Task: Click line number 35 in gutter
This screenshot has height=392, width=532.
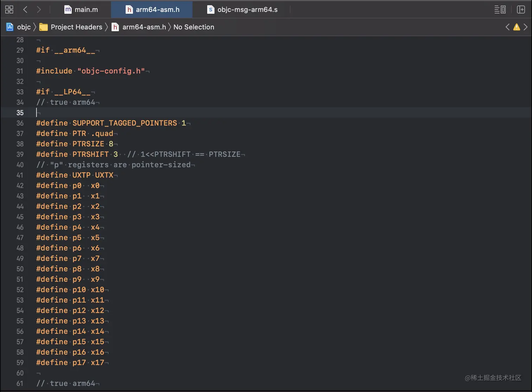Action: point(20,113)
